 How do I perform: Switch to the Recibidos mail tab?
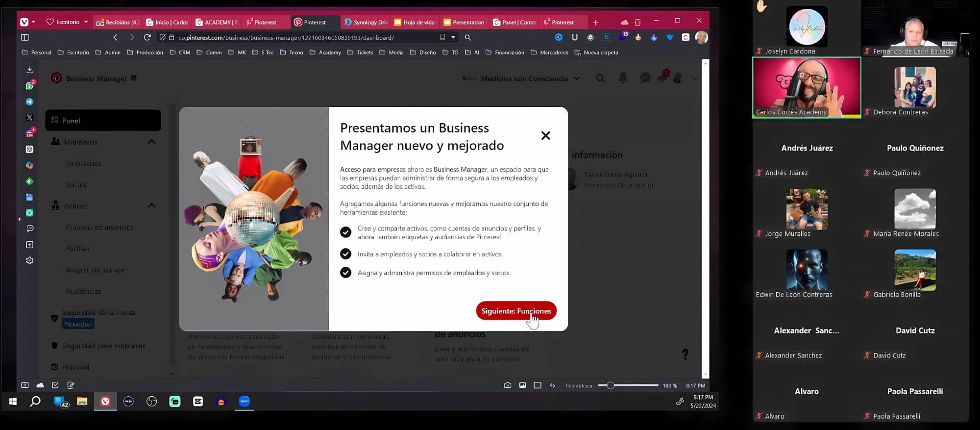click(x=118, y=22)
